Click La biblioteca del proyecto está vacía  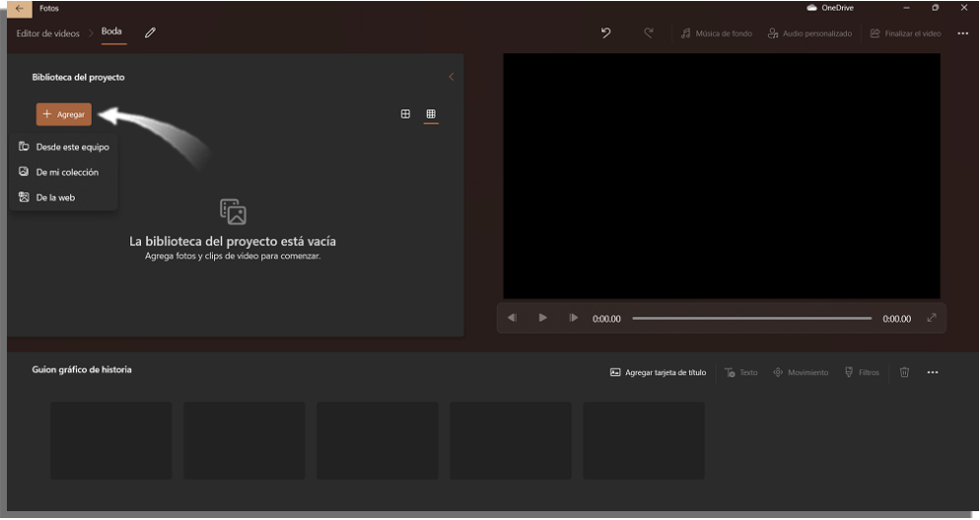(233, 241)
